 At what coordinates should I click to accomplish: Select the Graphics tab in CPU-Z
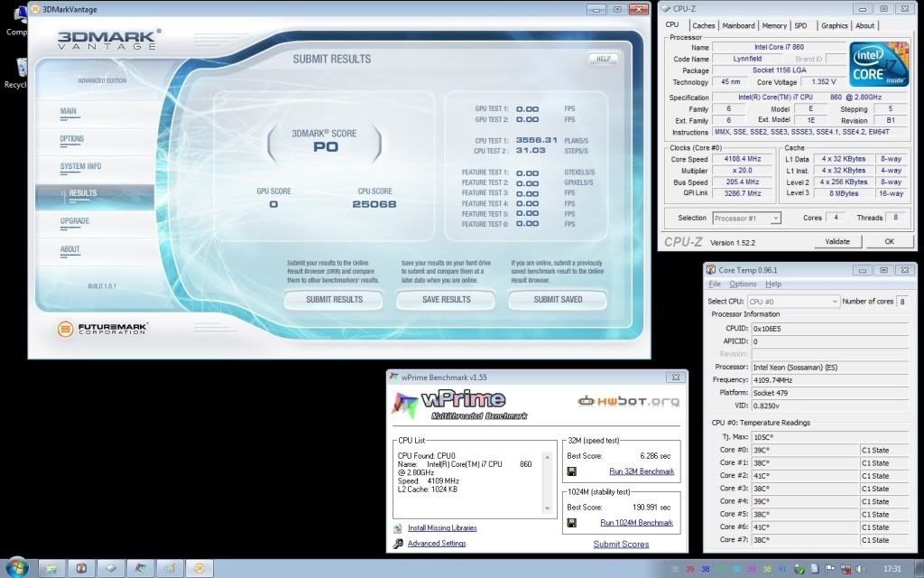pyautogui.click(x=835, y=25)
